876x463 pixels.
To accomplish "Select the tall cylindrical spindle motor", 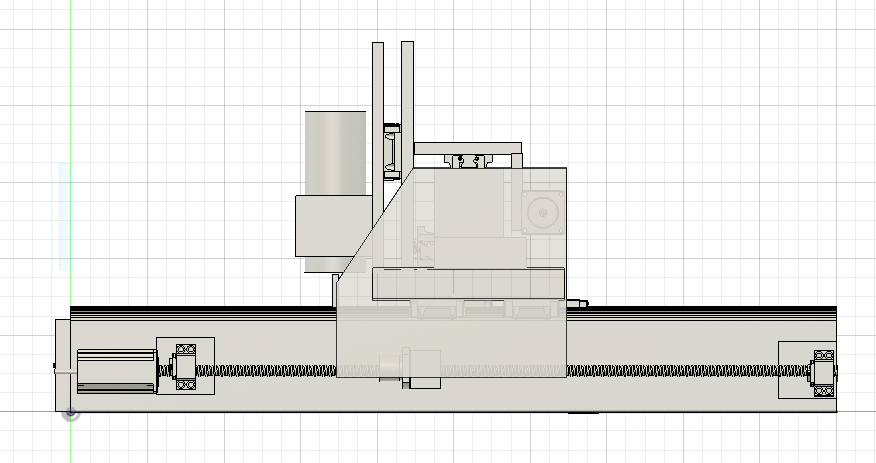I will pos(335,152).
